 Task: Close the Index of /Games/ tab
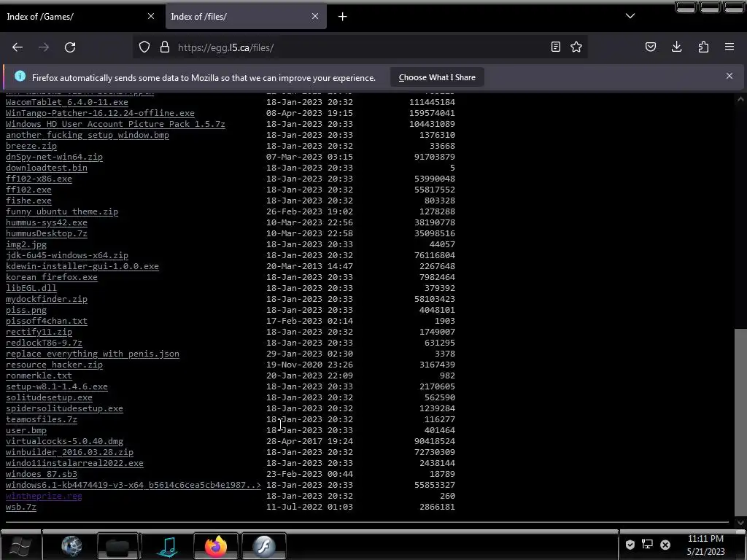pyautogui.click(x=151, y=16)
